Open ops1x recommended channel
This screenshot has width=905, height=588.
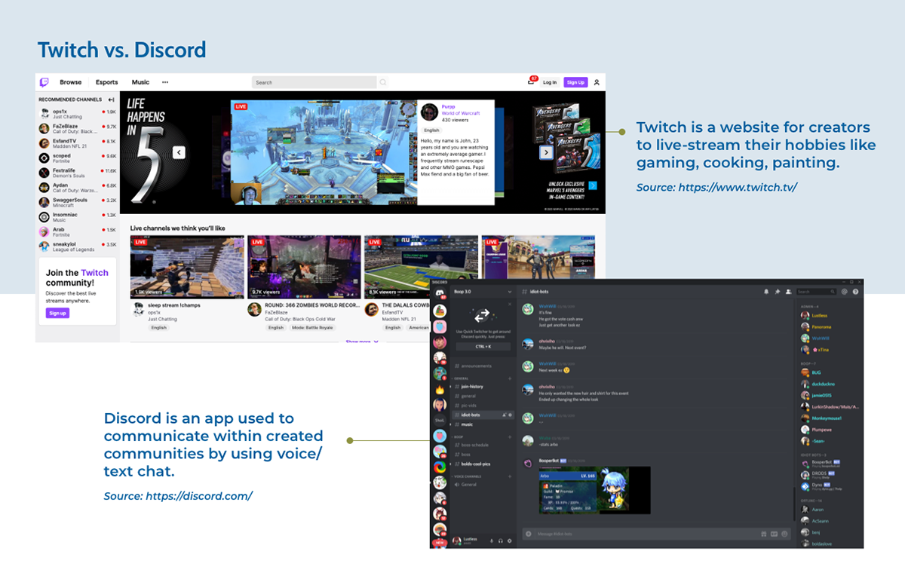[78, 114]
